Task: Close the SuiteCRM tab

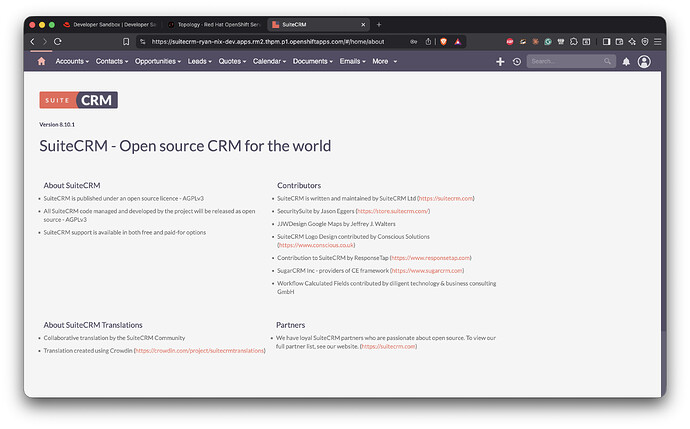Action: 363,25
